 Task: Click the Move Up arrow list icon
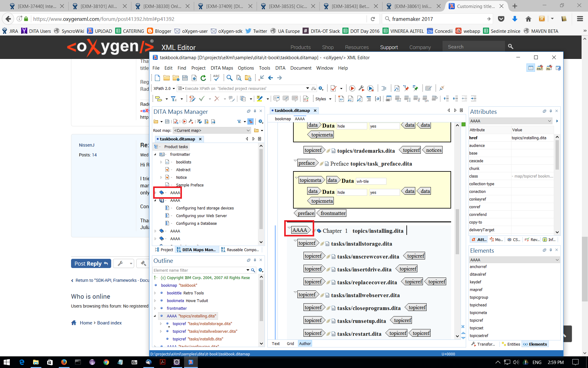point(446,99)
